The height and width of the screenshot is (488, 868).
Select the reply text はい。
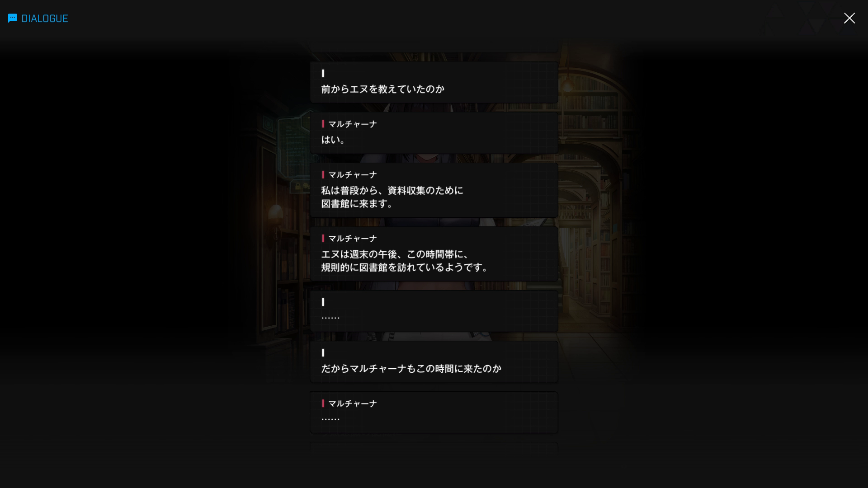(x=334, y=140)
